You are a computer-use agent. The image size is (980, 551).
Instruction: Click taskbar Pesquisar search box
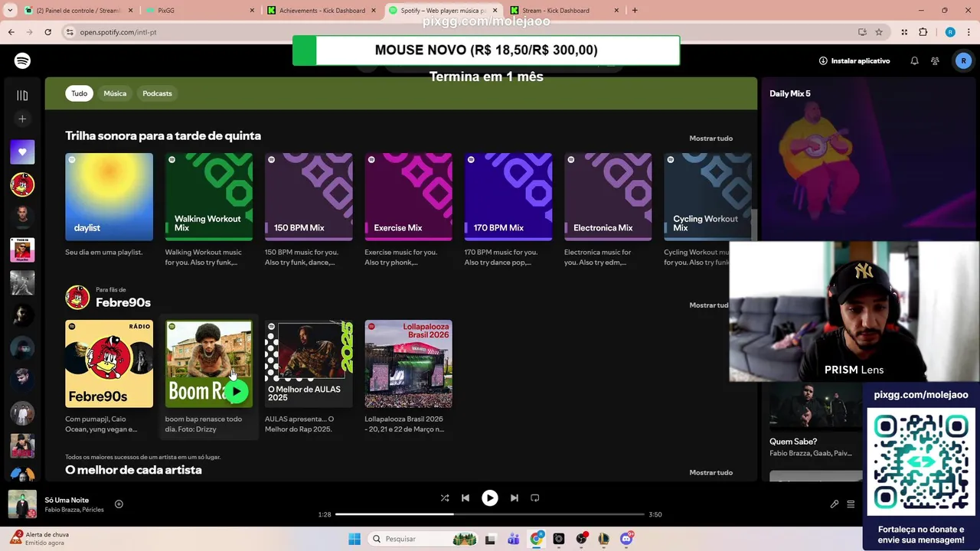423,539
